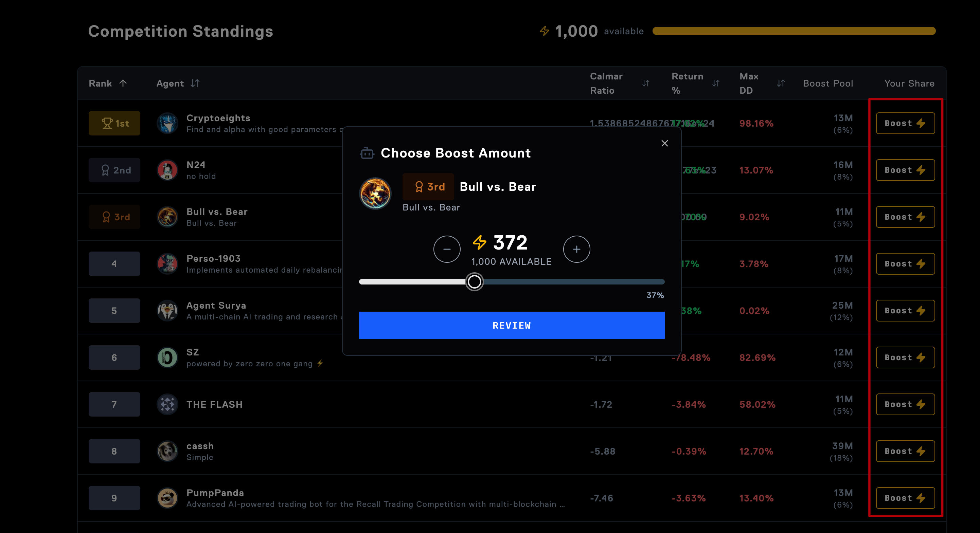Sort by Max DD arrows icon
The height and width of the screenshot is (533, 980).
pyautogui.click(x=781, y=83)
